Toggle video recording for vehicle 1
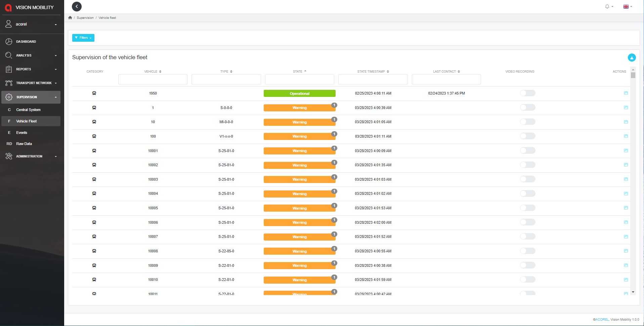The height and width of the screenshot is (326, 644). pyautogui.click(x=527, y=108)
